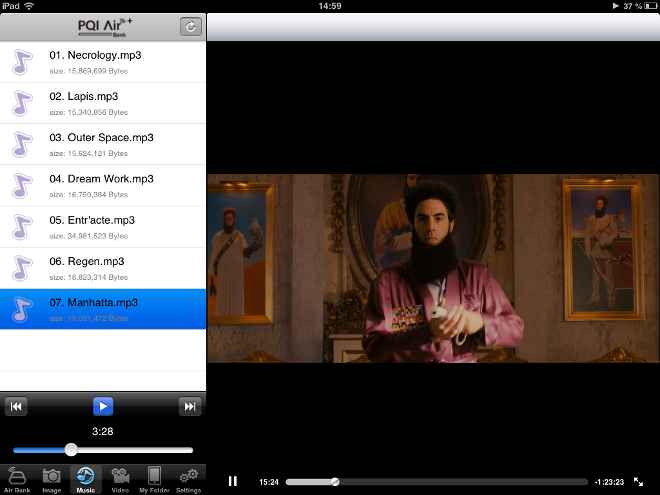Toggle fullscreen with the expand arrows icon
The image size is (660, 495).
click(639, 482)
